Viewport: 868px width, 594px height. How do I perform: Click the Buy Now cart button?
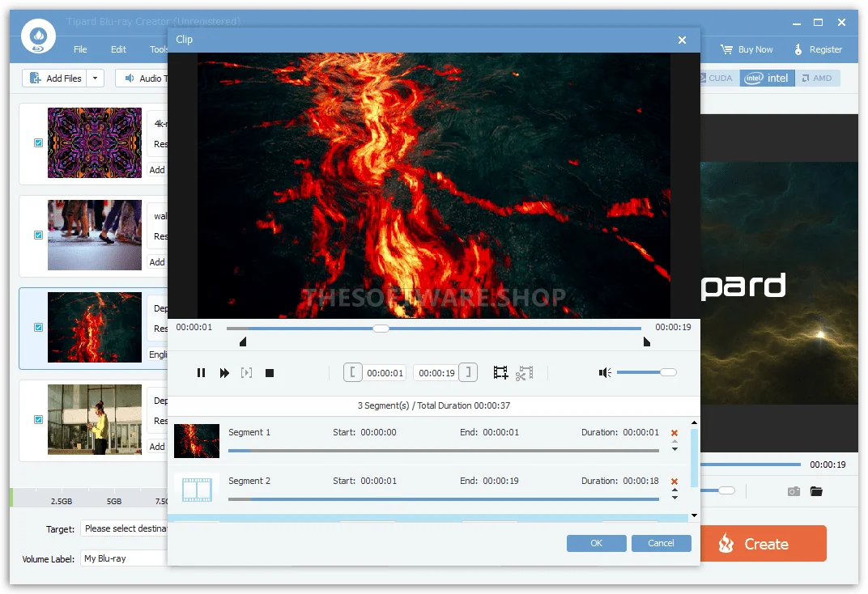tap(747, 49)
